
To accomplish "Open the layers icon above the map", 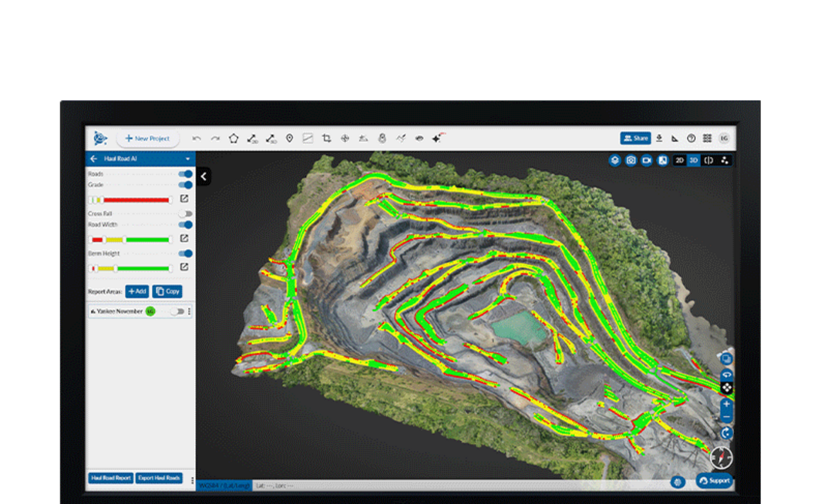I will 615,160.
